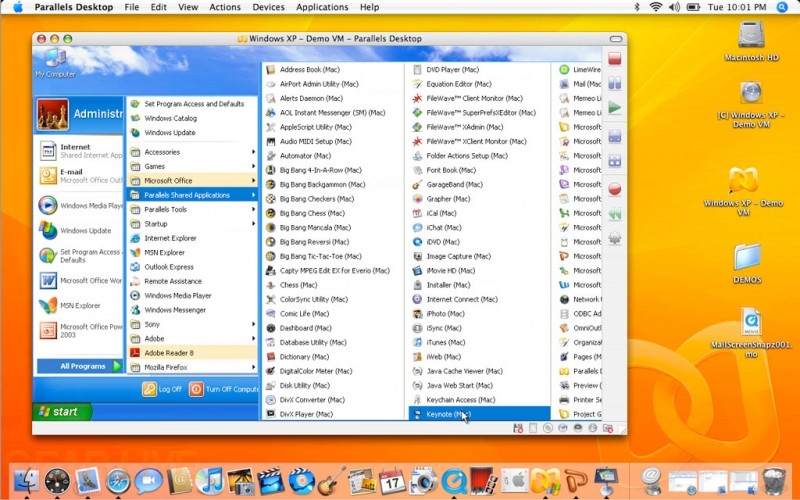
Task: Click Administrator user picture in Start menu
Action: (53, 114)
